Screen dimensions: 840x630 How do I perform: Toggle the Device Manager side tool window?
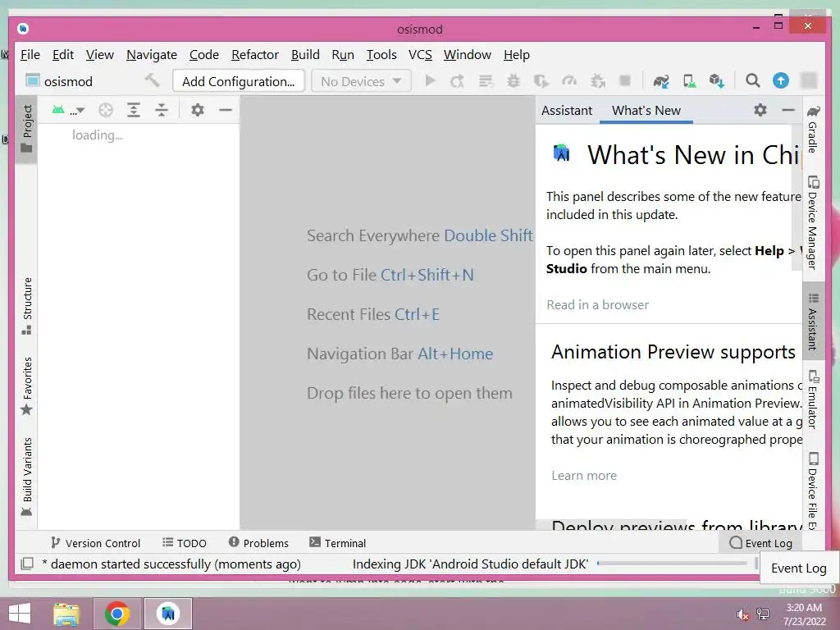813,222
